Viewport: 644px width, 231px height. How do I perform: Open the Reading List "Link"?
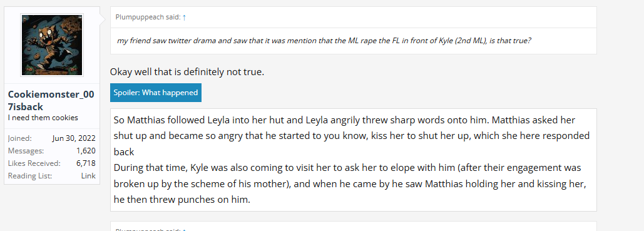tap(88, 175)
